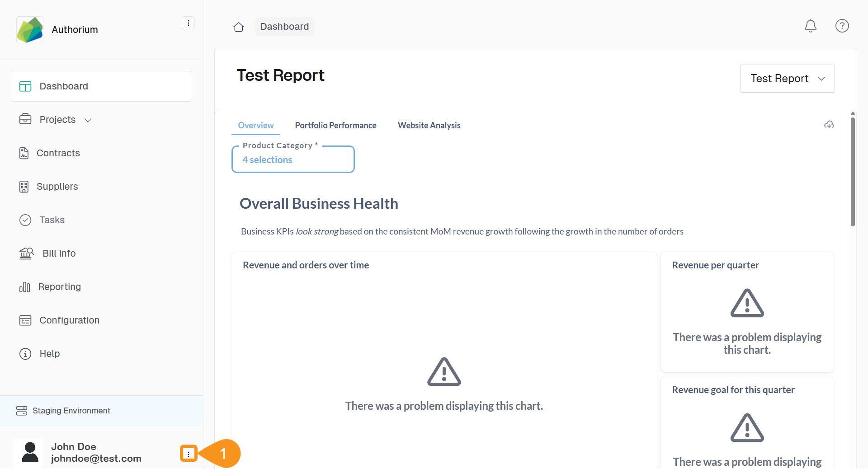Click John Doe's avatar picture
Viewport: 868px width, 469px height.
(x=30, y=453)
